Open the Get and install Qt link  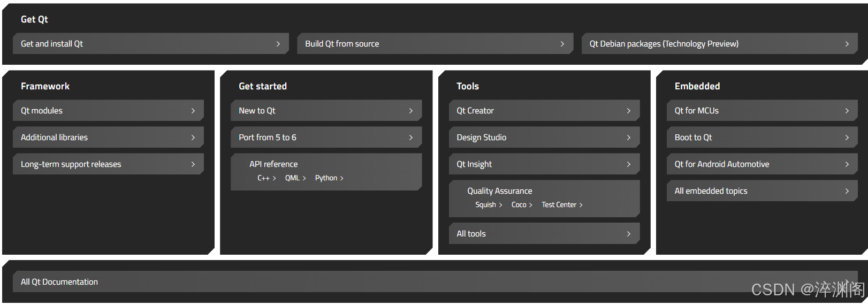coord(150,44)
